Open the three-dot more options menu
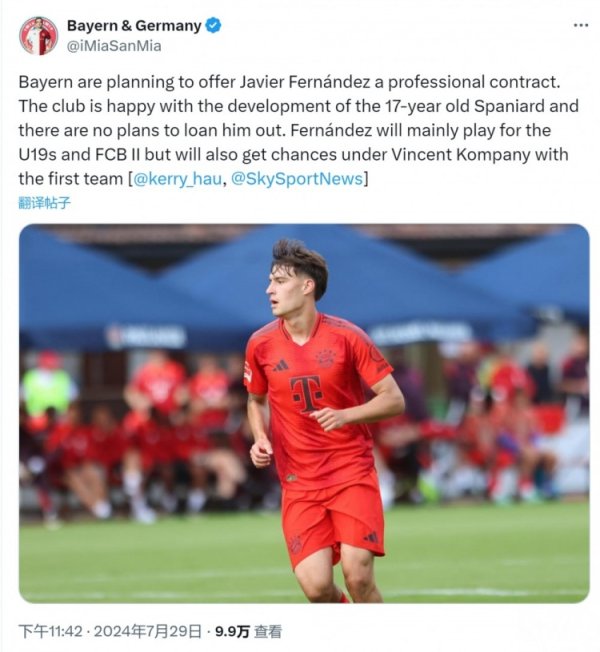This screenshot has height=652, width=600. [x=580, y=25]
